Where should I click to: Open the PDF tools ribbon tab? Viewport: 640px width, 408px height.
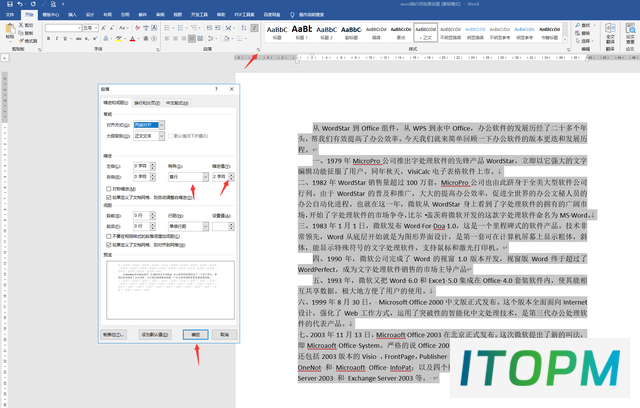tap(244, 15)
